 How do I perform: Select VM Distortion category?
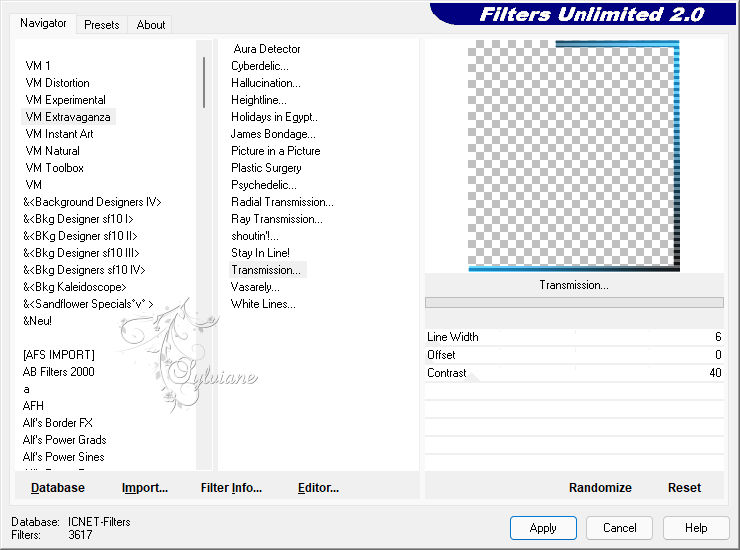pyautogui.click(x=58, y=83)
